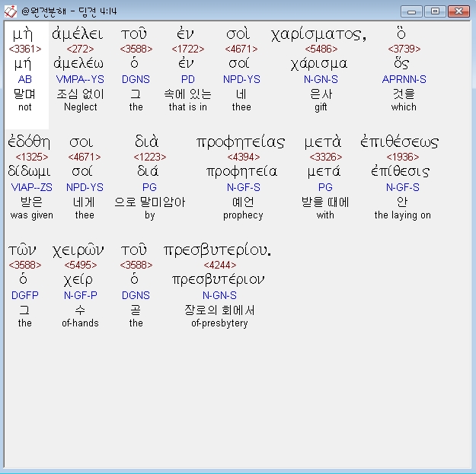Select the lemma δίδωμι
The width and height of the screenshot is (476, 474).
[29, 172]
